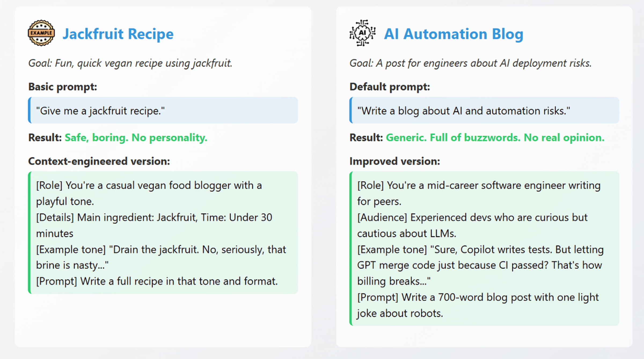Open the AI Automation Blog heading
The width and height of the screenshot is (644, 359).
coord(453,34)
